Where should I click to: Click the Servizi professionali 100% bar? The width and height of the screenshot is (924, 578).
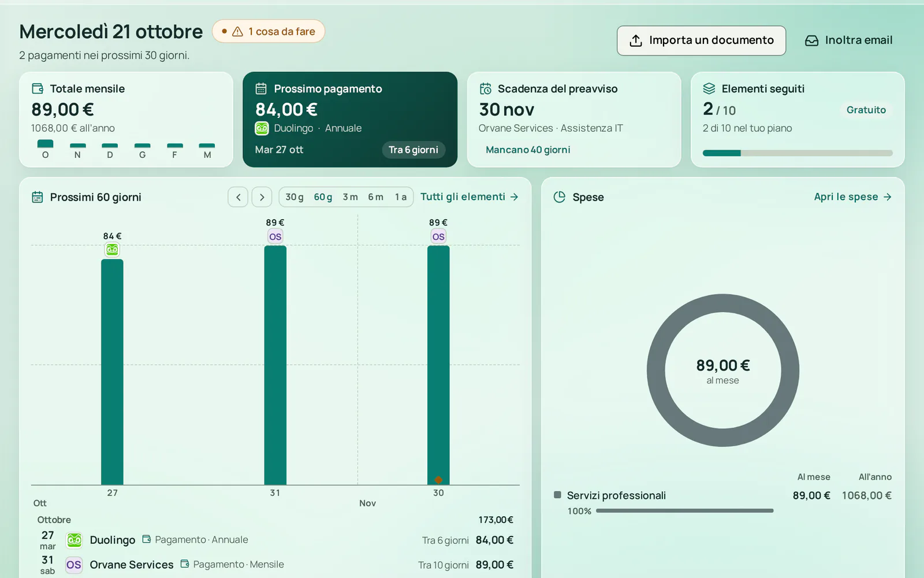pyautogui.click(x=684, y=511)
